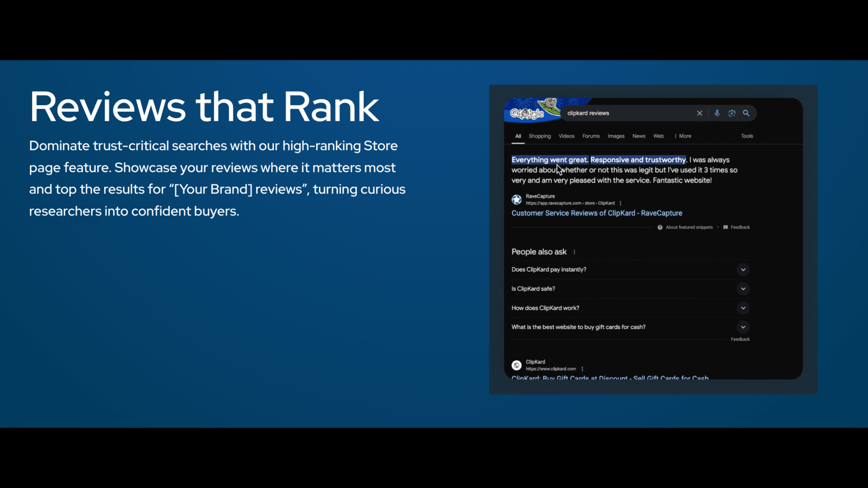Click the question text 'Is ClipKard safe?'
Viewport: 868px width, 488px height.
[x=533, y=289]
